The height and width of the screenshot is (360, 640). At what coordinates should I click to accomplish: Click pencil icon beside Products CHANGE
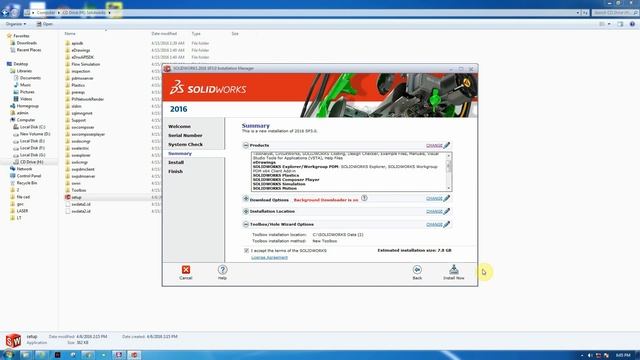pos(447,145)
